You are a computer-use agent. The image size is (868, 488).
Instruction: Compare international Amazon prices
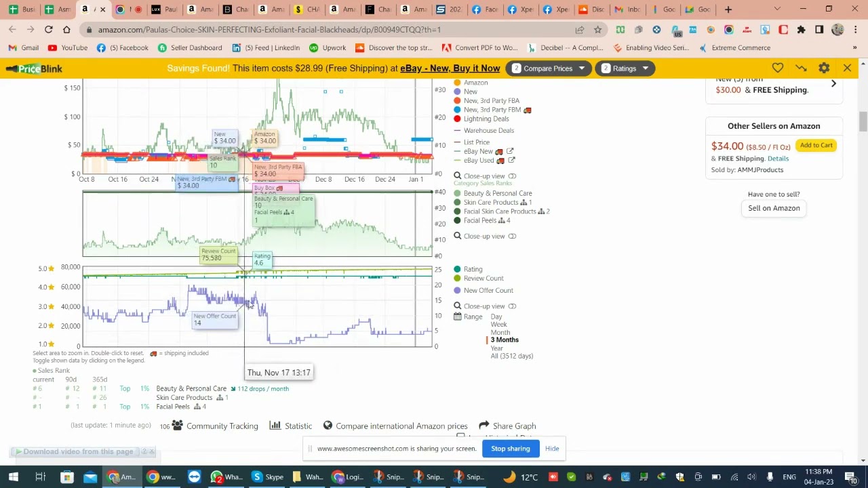(x=395, y=426)
